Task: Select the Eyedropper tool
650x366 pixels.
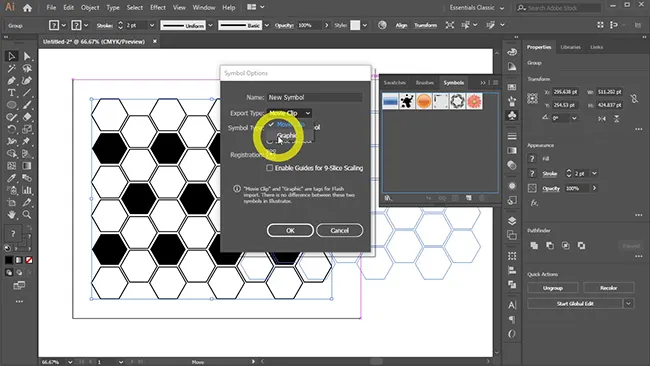Action: [x=11, y=178]
